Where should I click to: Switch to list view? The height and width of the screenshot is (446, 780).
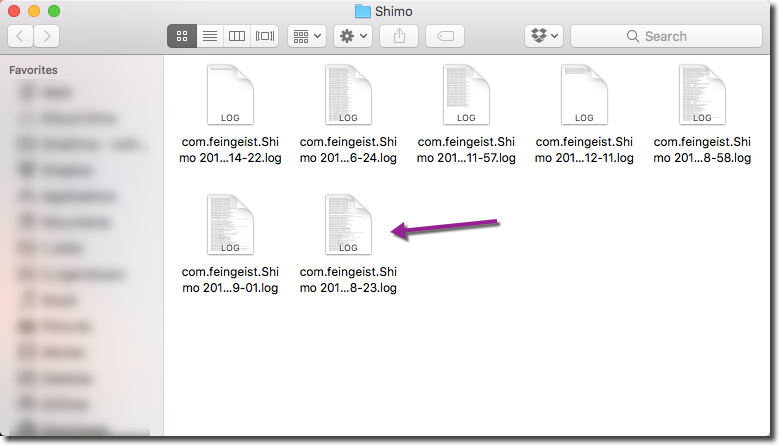[210, 36]
